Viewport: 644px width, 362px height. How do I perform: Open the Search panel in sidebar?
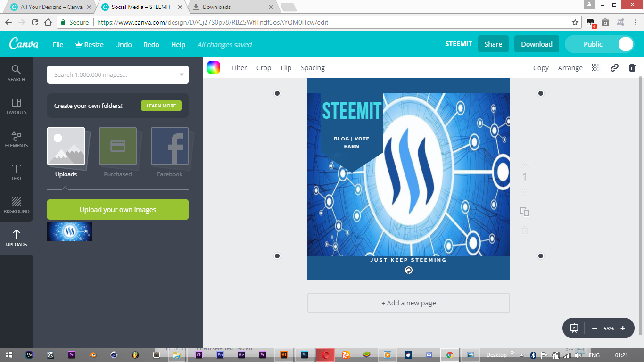click(17, 73)
